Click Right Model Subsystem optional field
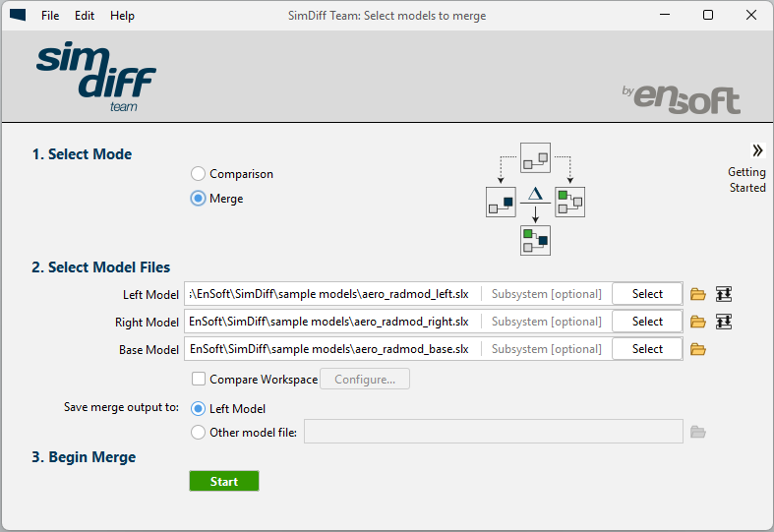The height and width of the screenshot is (532, 774). point(547,322)
